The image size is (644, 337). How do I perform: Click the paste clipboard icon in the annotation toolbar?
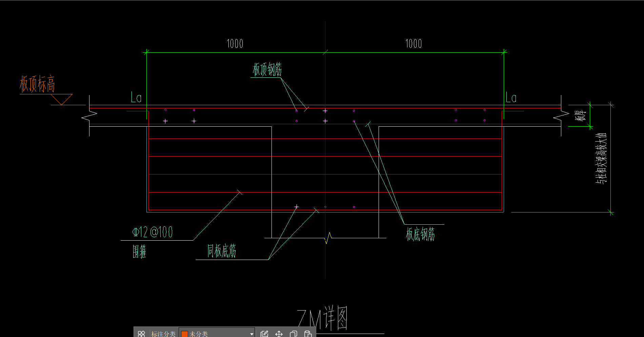308,334
